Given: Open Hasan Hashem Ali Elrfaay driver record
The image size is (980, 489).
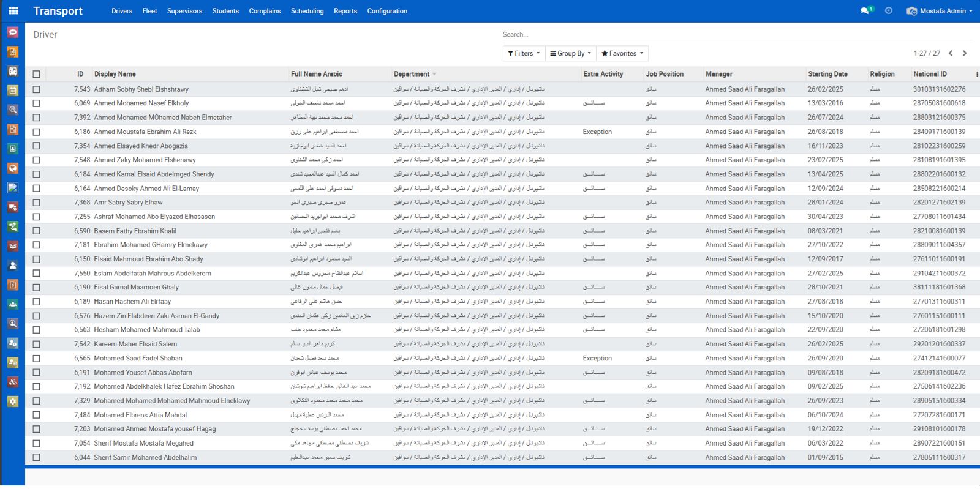Looking at the screenshot, I should 132,302.
